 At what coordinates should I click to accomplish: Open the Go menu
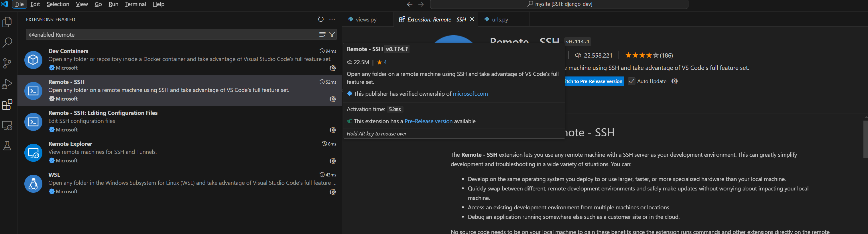(x=99, y=4)
